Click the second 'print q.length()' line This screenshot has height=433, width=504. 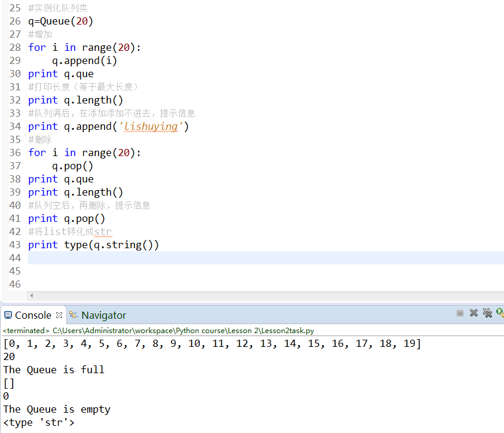pos(75,192)
